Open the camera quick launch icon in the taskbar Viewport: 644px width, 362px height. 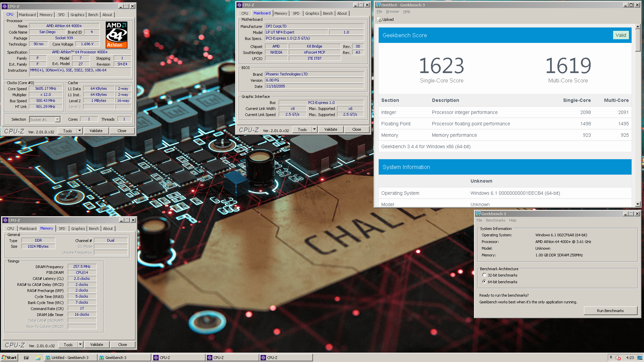point(26,358)
